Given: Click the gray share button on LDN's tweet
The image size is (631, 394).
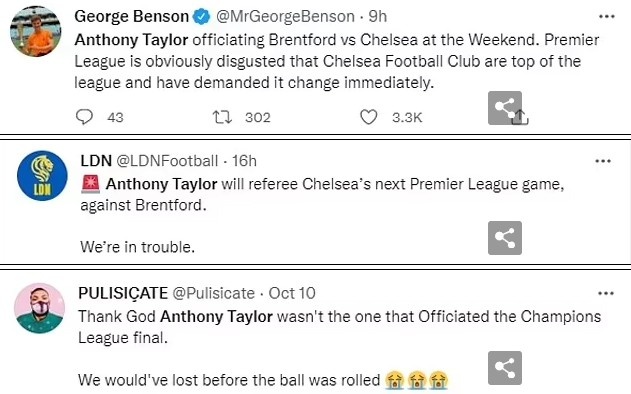Looking at the screenshot, I should (505, 238).
